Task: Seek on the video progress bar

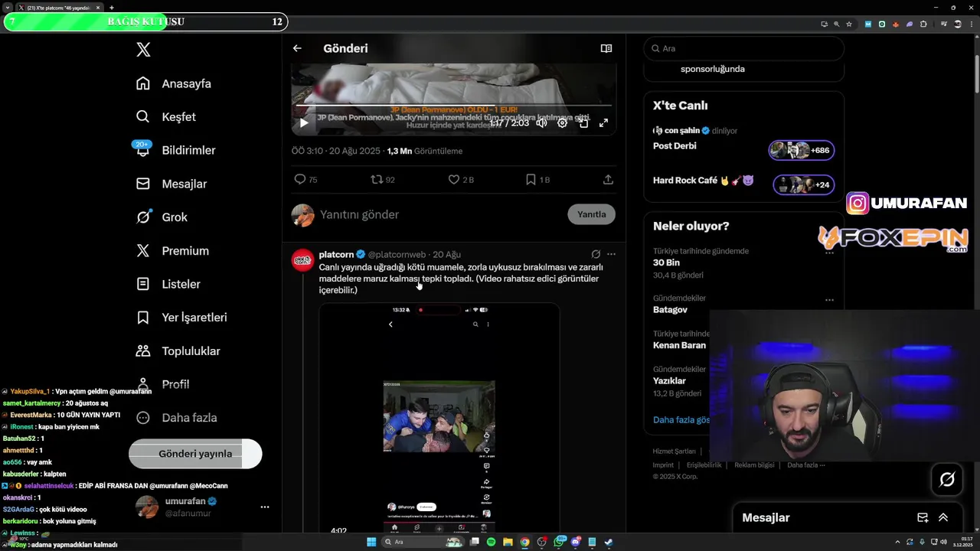Action: 453,106
